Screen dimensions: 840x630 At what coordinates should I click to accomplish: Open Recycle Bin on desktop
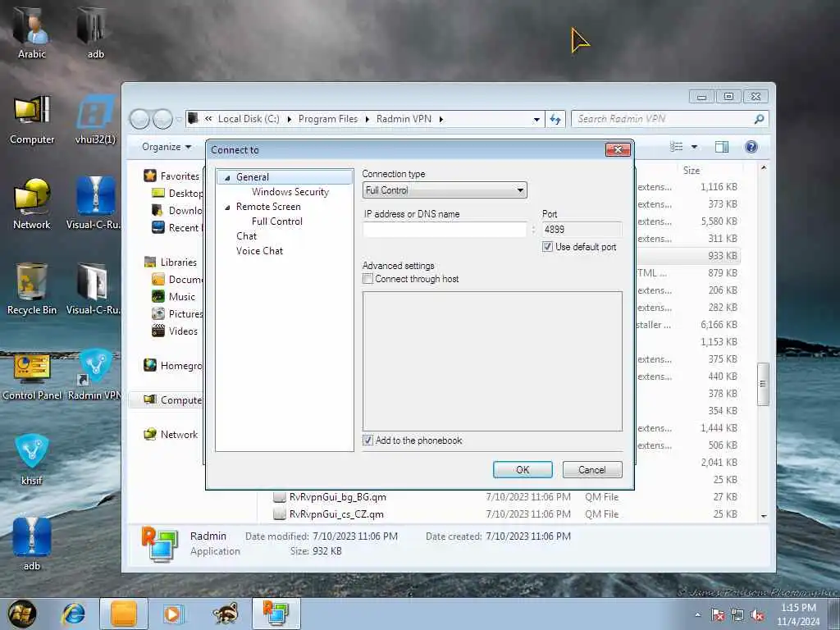point(32,288)
